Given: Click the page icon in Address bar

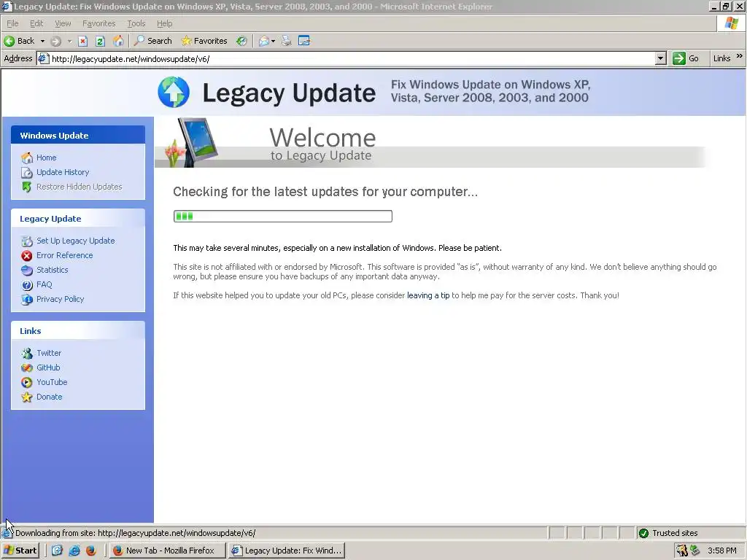Looking at the screenshot, I should (43, 58).
